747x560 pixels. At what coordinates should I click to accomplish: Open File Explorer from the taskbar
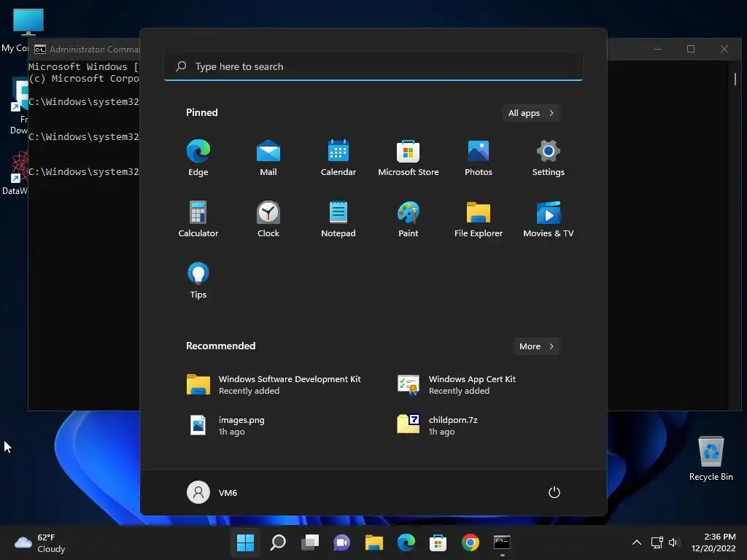pyautogui.click(x=374, y=542)
